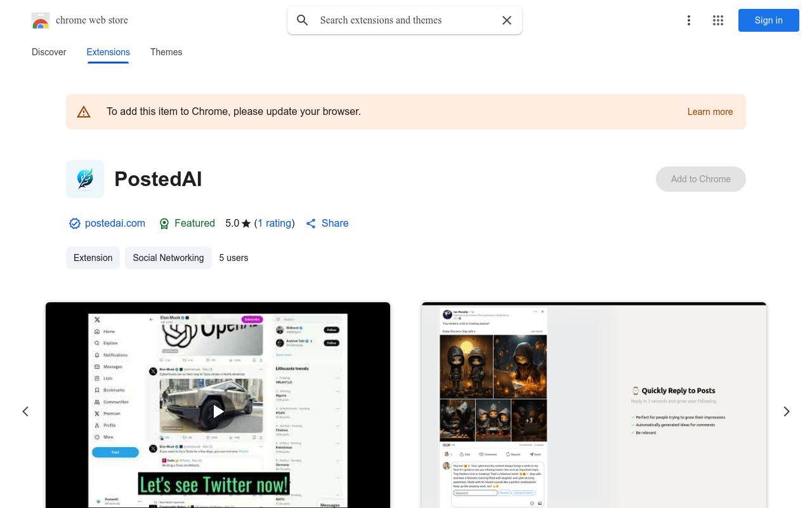
Task: Open the Google apps grid icon
Action: click(x=718, y=20)
